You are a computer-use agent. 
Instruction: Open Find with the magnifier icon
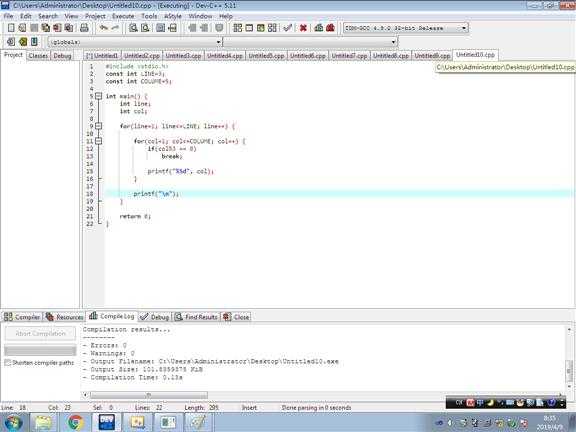click(x=133, y=28)
